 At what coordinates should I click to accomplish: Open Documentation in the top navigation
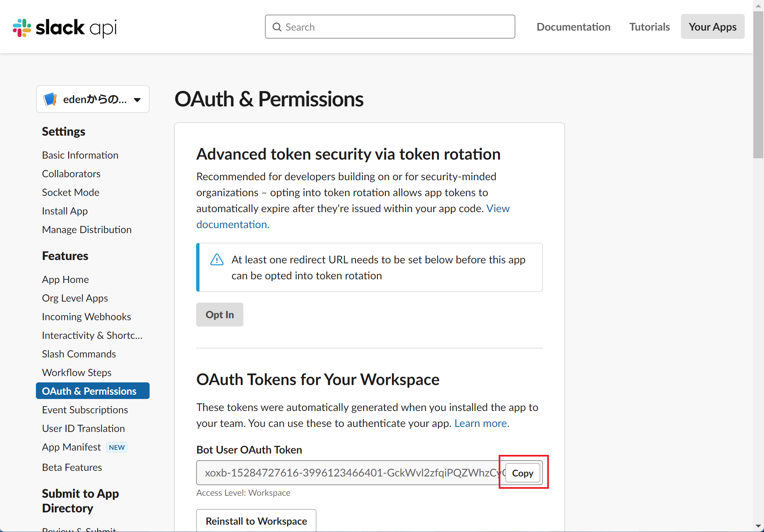(x=573, y=27)
